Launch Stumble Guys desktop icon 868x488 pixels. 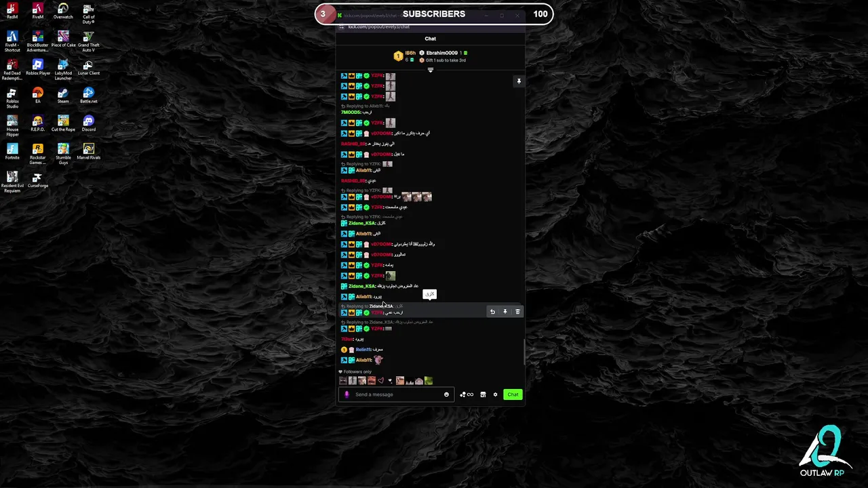63,155
